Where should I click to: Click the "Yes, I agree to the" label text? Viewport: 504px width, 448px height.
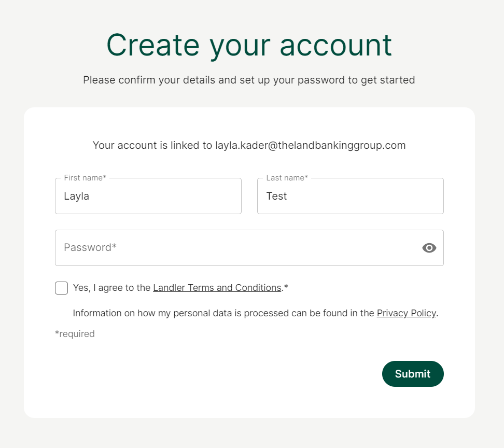tap(111, 288)
